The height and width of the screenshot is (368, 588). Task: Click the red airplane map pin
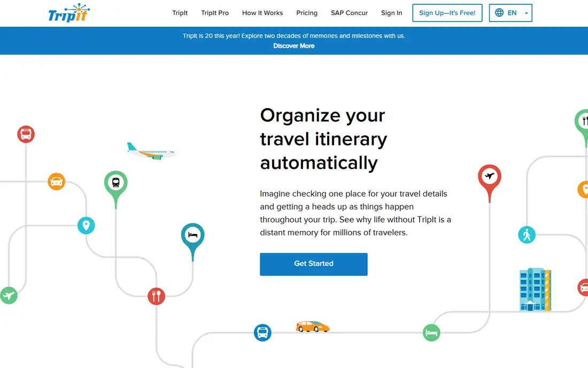[489, 183]
